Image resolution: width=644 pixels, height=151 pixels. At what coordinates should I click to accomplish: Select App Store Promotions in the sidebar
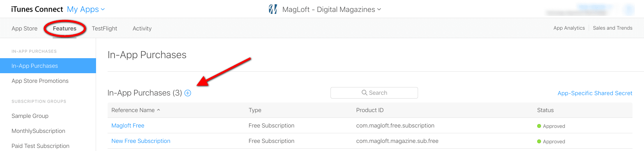[x=40, y=81]
